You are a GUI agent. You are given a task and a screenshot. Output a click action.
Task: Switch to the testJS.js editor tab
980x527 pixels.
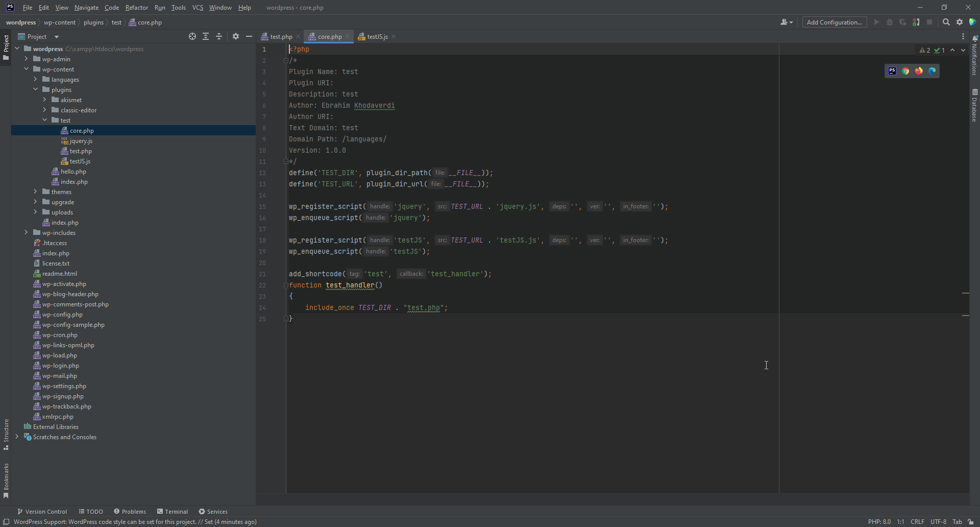377,36
